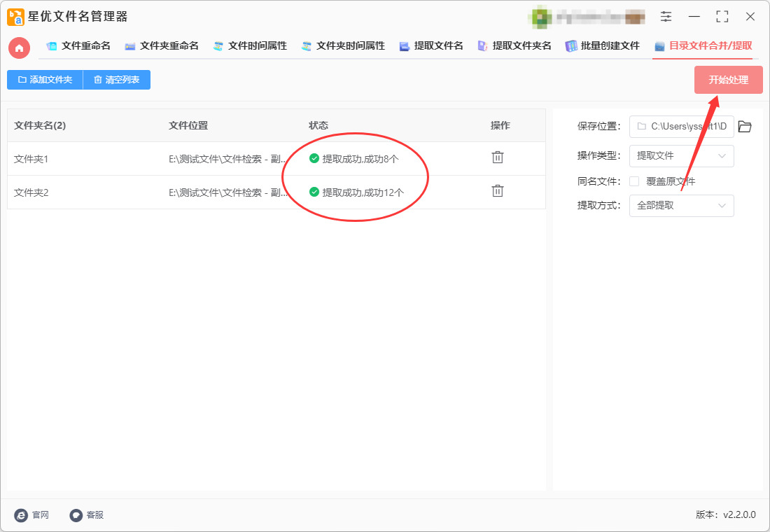Image resolution: width=770 pixels, height=532 pixels.
Task: Click the 保存位置 path field
Action: (682, 127)
